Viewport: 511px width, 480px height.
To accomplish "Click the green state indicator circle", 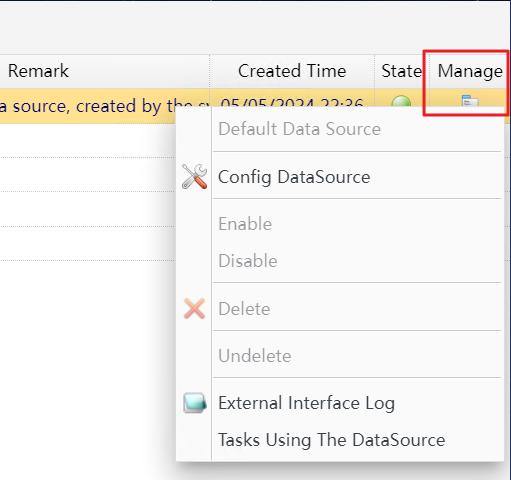I will 401,101.
